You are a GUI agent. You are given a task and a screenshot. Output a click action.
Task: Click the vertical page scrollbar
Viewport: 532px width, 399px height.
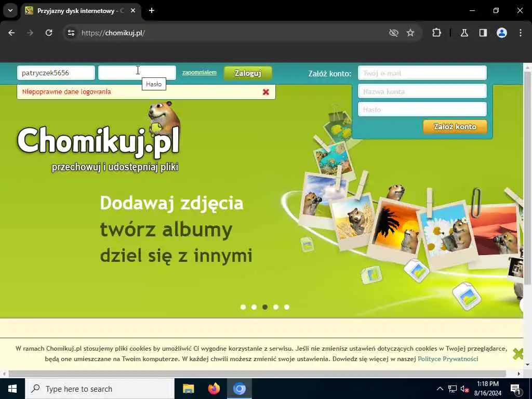[528, 177]
